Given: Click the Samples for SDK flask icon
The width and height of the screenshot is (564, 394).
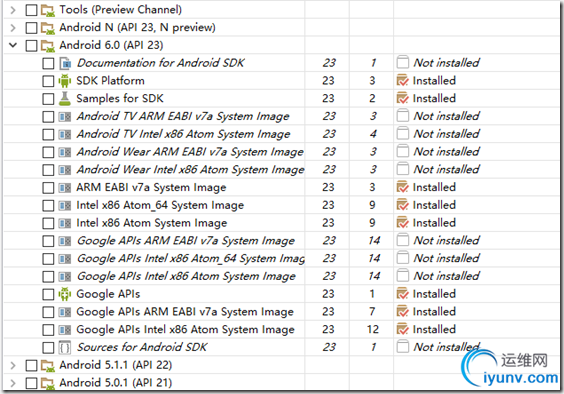Looking at the screenshot, I should (x=65, y=99).
